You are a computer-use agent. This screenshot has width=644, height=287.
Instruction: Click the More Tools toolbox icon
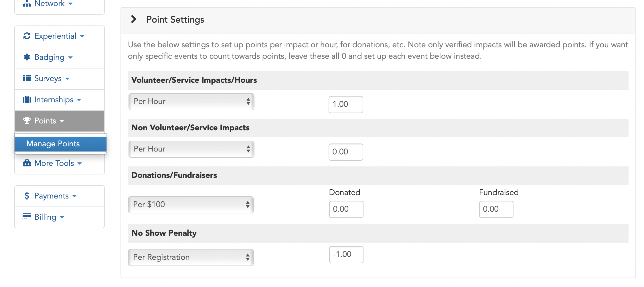coord(27,163)
